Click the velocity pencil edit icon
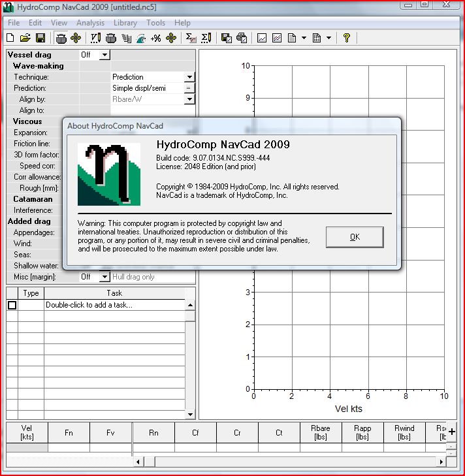 (x=95, y=38)
